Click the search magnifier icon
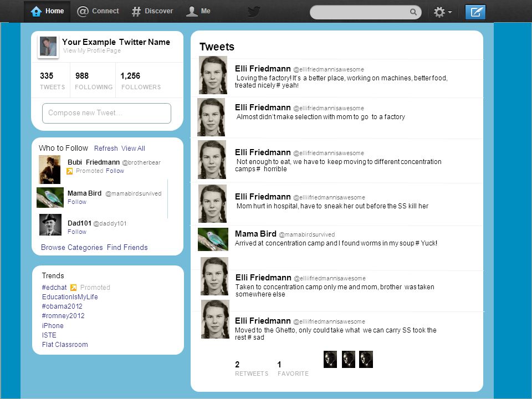Screen dimensions: 532x399 pos(413,12)
